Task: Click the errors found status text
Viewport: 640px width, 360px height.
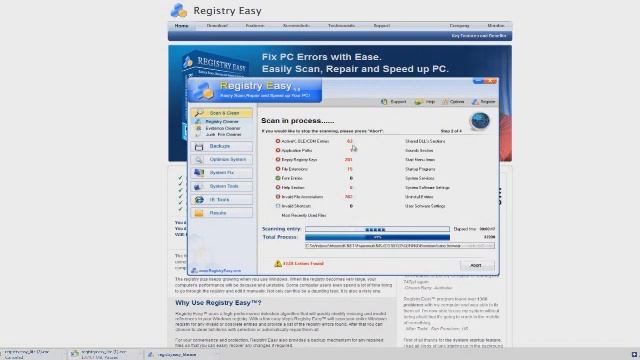Action: coord(303,264)
